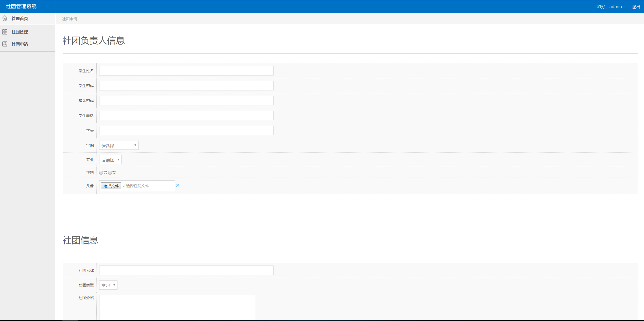Click the picture icon beside 社团申请
The height and width of the screenshot is (321, 644).
click(x=5, y=44)
